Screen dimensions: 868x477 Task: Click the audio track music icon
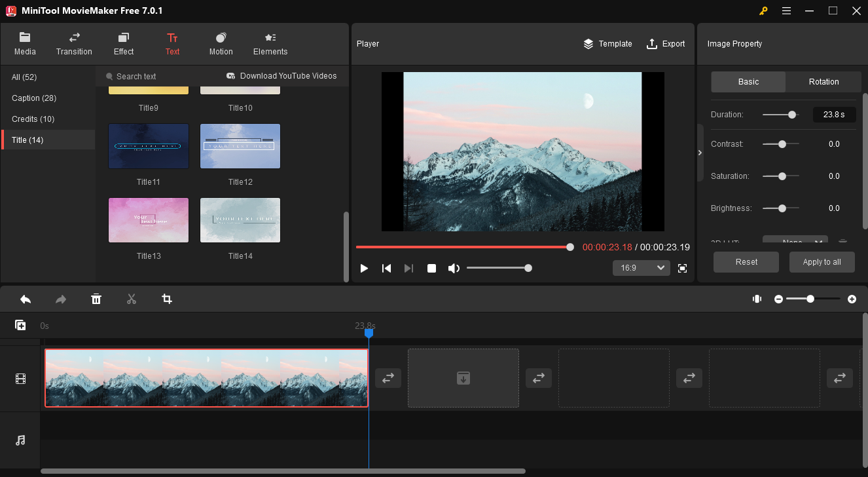pyautogui.click(x=20, y=440)
